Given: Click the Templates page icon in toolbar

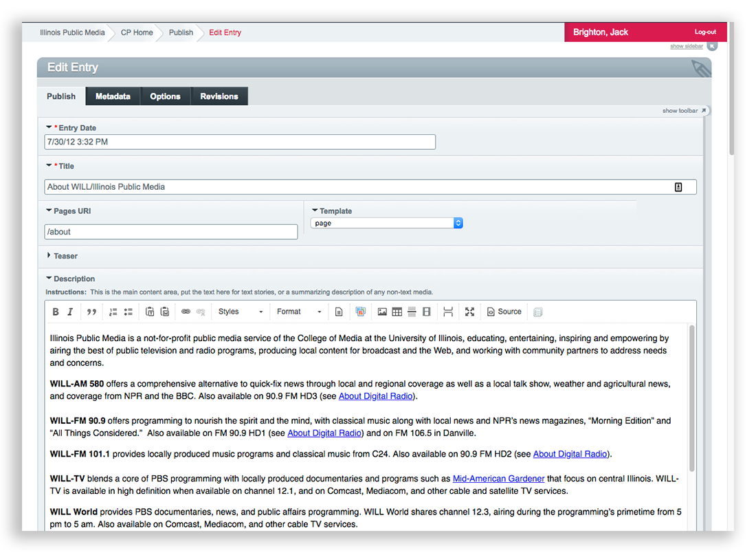Looking at the screenshot, I should pyautogui.click(x=339, y=312).
